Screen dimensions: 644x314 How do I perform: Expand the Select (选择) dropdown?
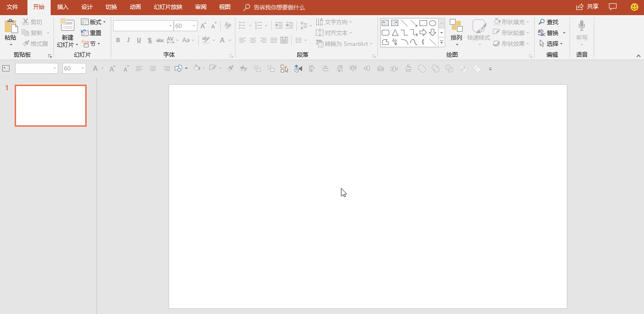pyautogui.click(x=552, y=44)
